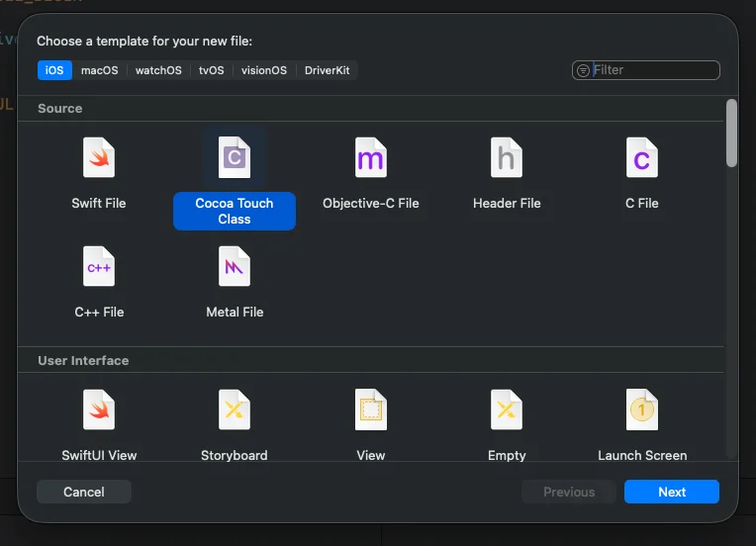The image size is (756, 546).
Task: Choose the View template icon
Action: 371,410
